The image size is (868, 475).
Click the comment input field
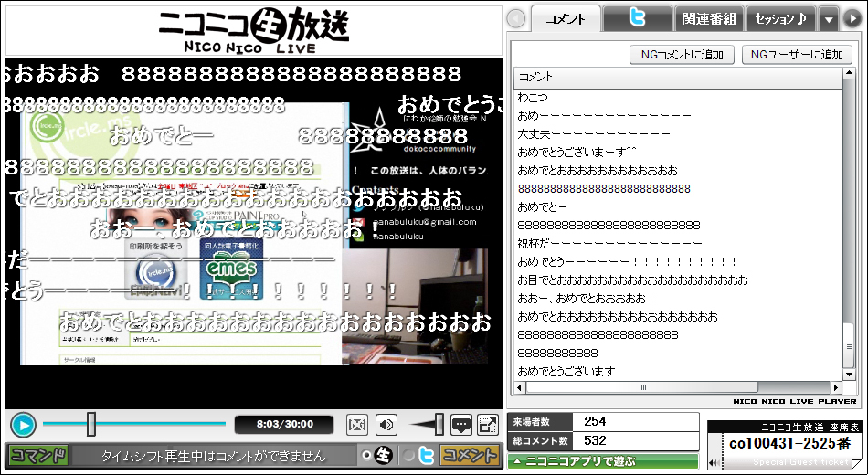coord(213,456)
